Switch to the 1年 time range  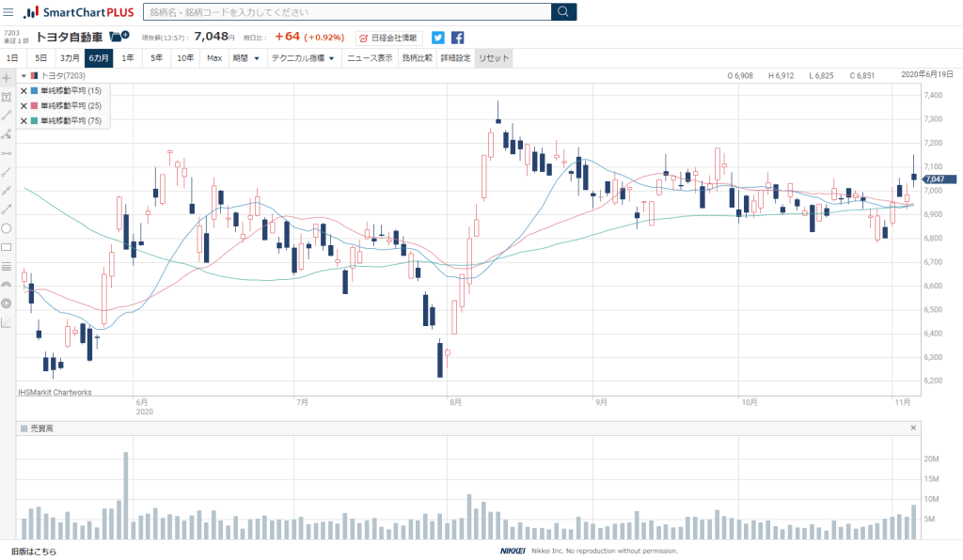[128, 58]
